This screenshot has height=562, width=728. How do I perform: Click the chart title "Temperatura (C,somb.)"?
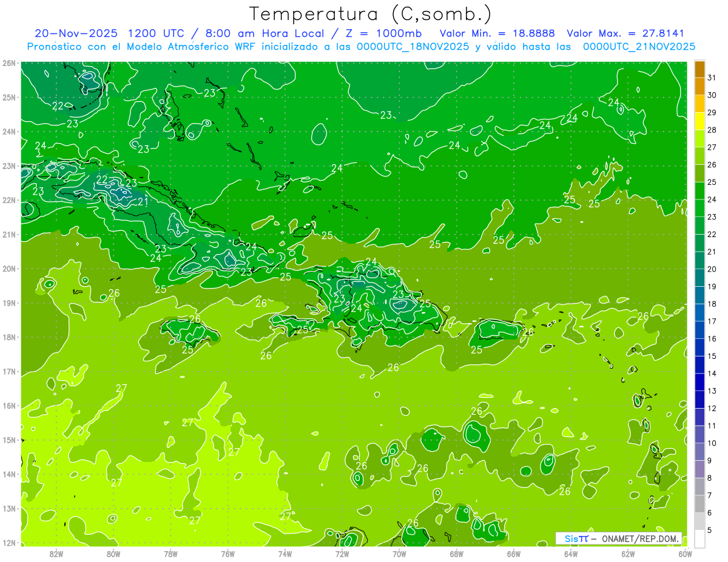[370, 14]
